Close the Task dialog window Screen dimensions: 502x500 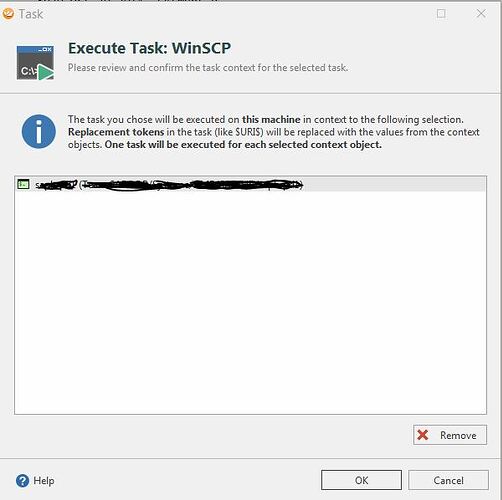coord(481,14)
